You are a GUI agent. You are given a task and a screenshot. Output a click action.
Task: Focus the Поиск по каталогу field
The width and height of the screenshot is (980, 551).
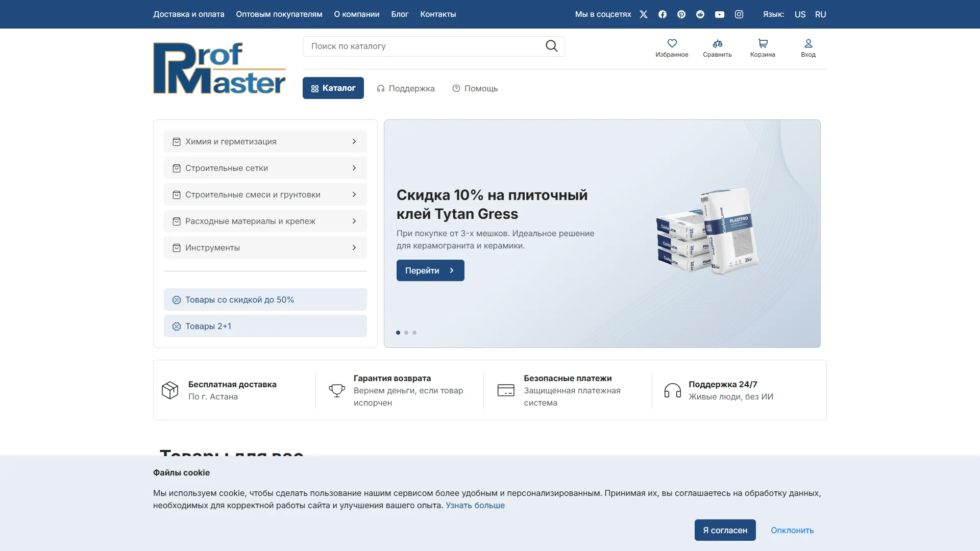(434, 46)
